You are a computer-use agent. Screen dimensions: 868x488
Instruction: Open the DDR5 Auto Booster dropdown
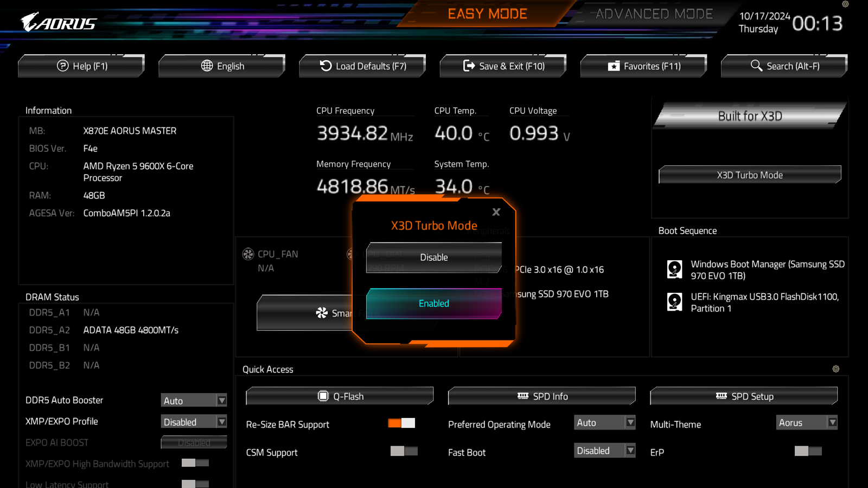[x=194, y=400]
